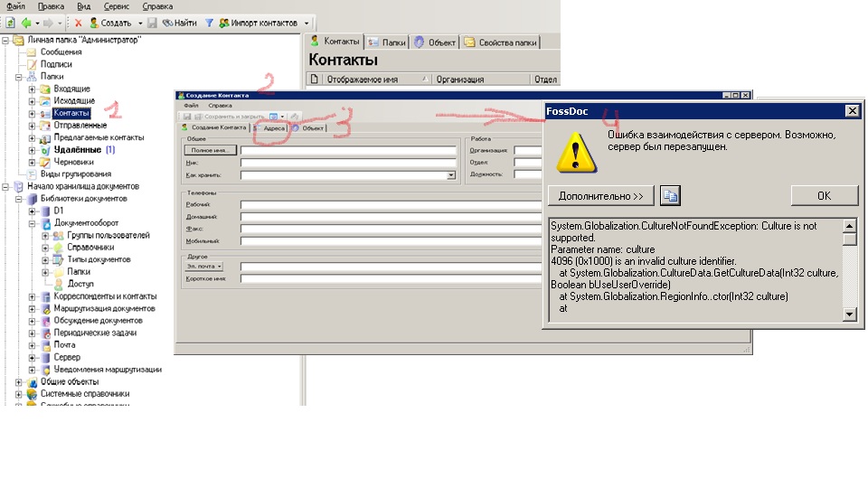
Task: Expand the Общие объекты node
Action: (19, 382)
